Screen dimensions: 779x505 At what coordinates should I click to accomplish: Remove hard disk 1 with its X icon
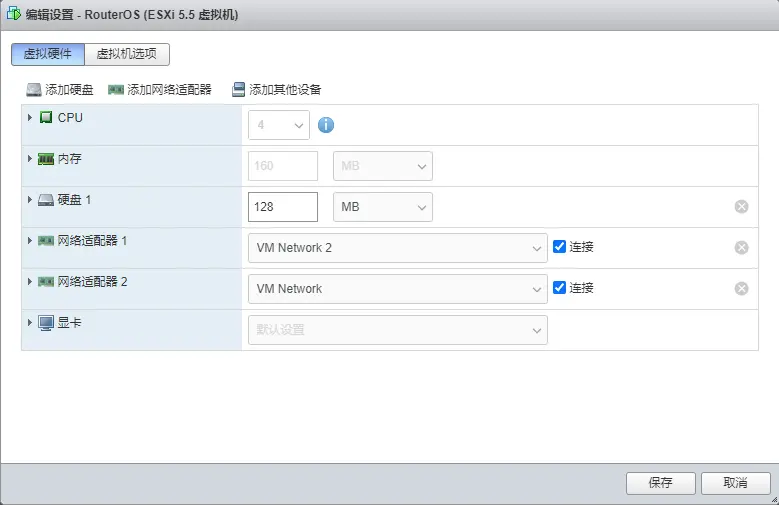point(741,206)
